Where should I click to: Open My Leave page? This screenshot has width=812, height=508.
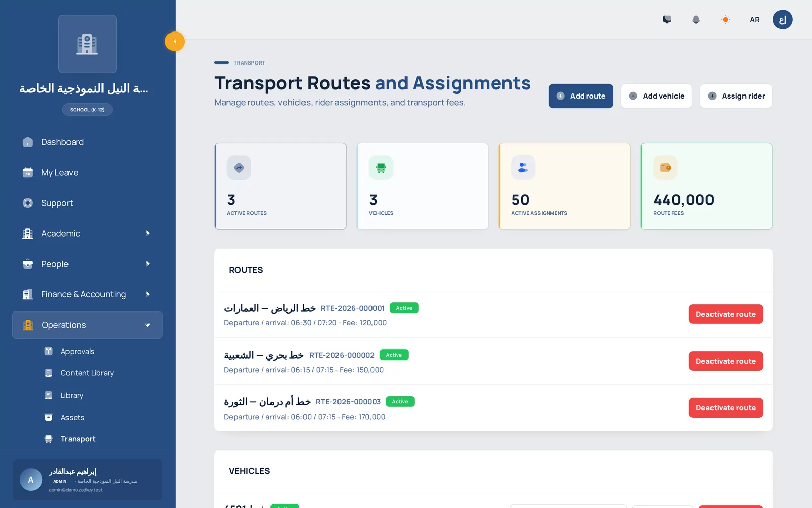tap(87, 173)
